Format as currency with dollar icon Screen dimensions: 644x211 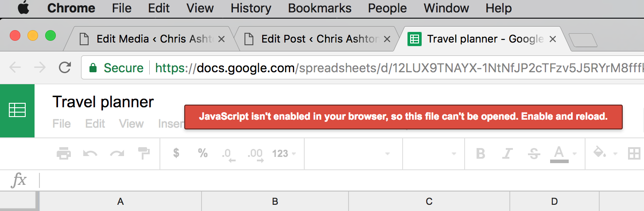coord(176,153)
